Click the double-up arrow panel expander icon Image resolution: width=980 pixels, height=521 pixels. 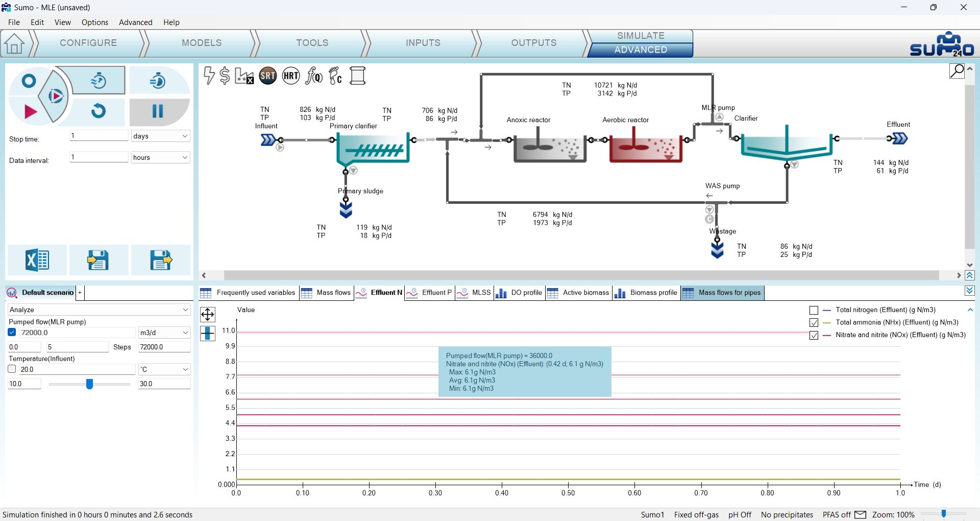[970, 276]
